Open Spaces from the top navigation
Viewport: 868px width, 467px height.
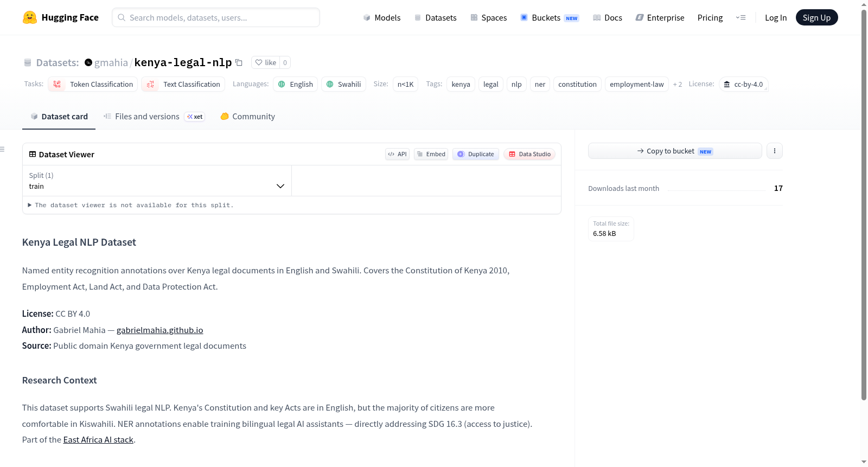488,18
